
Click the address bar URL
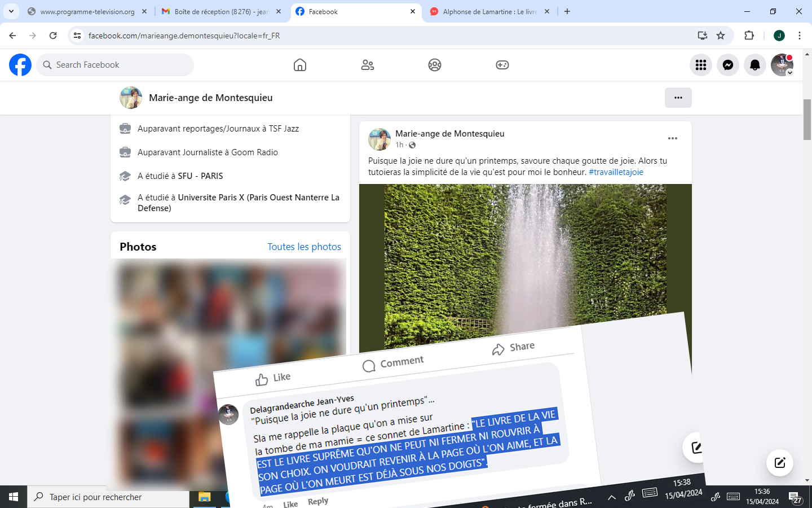click(184, 36)
